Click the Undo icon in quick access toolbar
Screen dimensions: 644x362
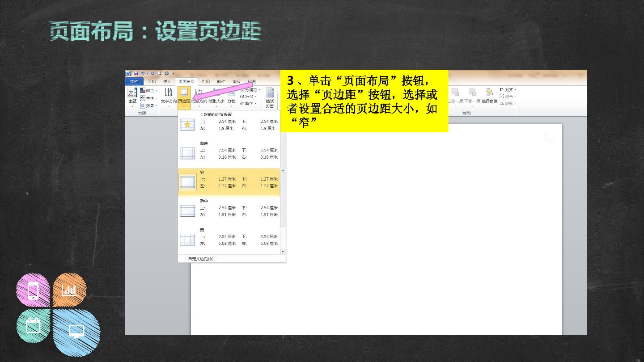(x=143, y=73)
